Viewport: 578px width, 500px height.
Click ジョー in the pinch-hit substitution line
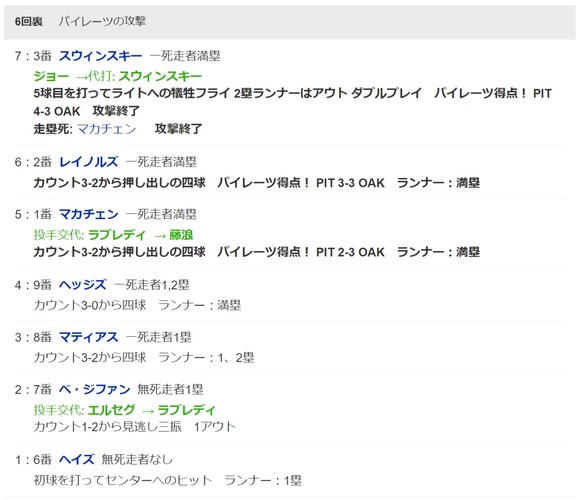pyautogui.click(x=51, y=76)
